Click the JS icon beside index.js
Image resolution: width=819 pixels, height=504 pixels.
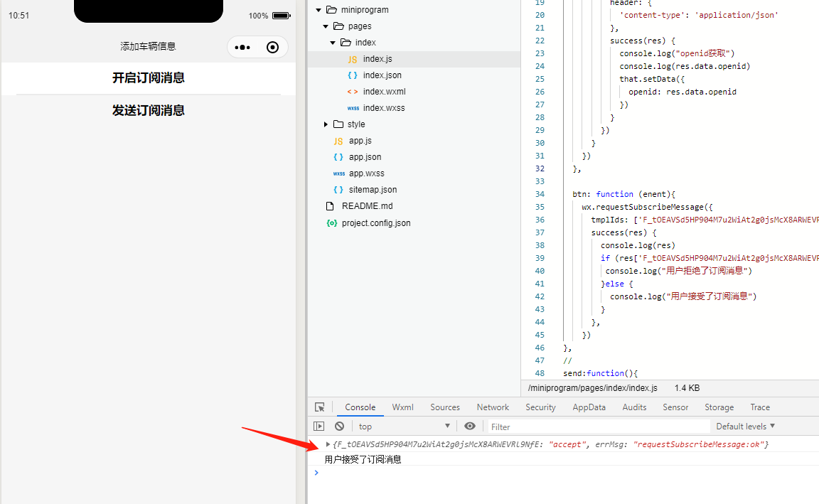point(353,58)
